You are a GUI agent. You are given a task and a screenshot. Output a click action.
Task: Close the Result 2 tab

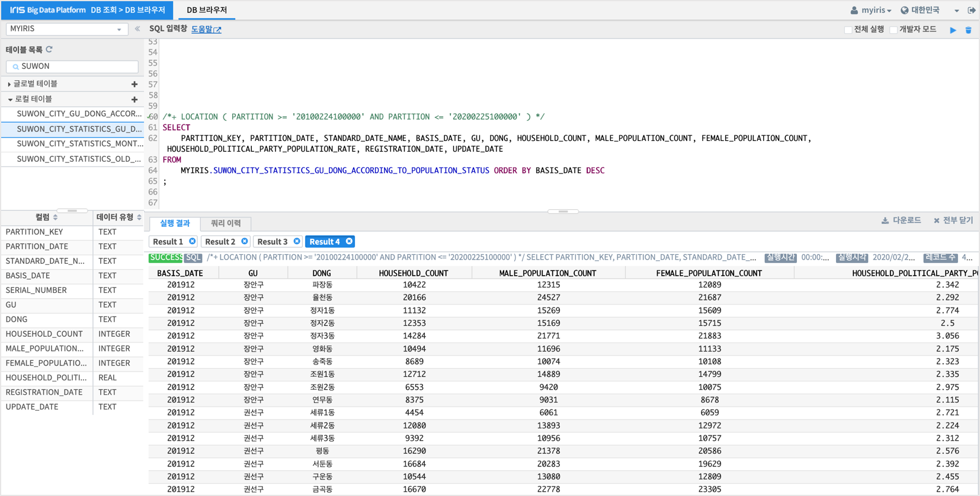click(x=244, y=241)
